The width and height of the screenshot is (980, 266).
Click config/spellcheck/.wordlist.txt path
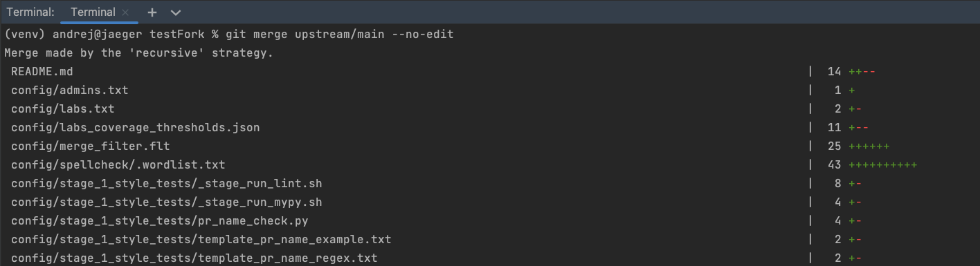pos(118,164)
